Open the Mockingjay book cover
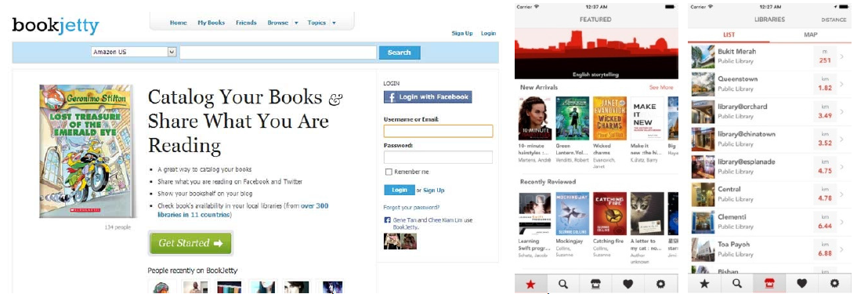 point(573,214)
